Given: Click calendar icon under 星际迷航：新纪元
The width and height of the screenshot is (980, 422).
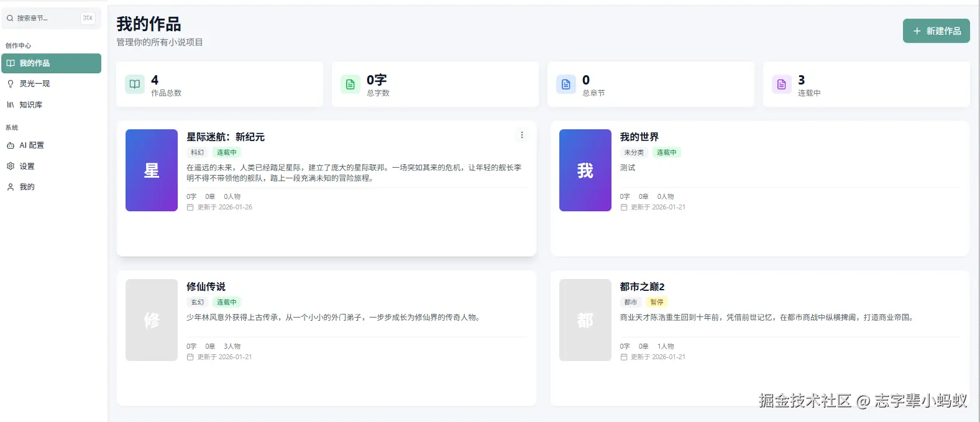Looking at the screenshot, I should point(190,208).
